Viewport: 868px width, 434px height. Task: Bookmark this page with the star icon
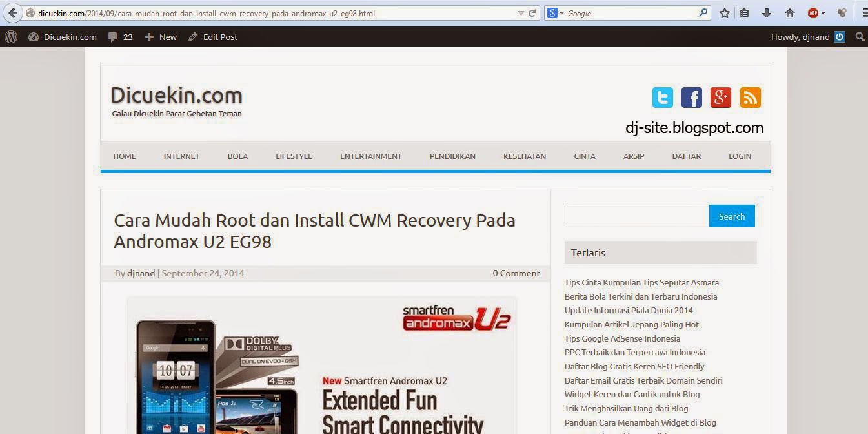(x=725, y=13)
